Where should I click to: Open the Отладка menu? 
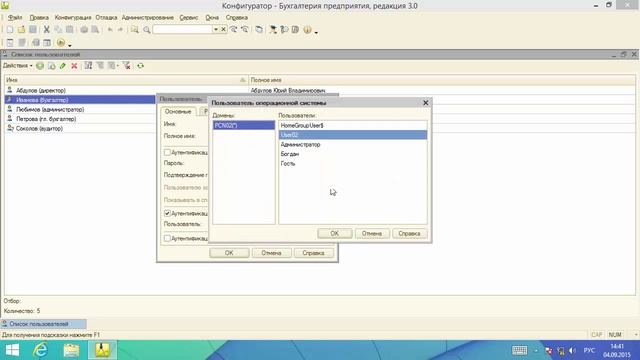[x=106, y=18]
